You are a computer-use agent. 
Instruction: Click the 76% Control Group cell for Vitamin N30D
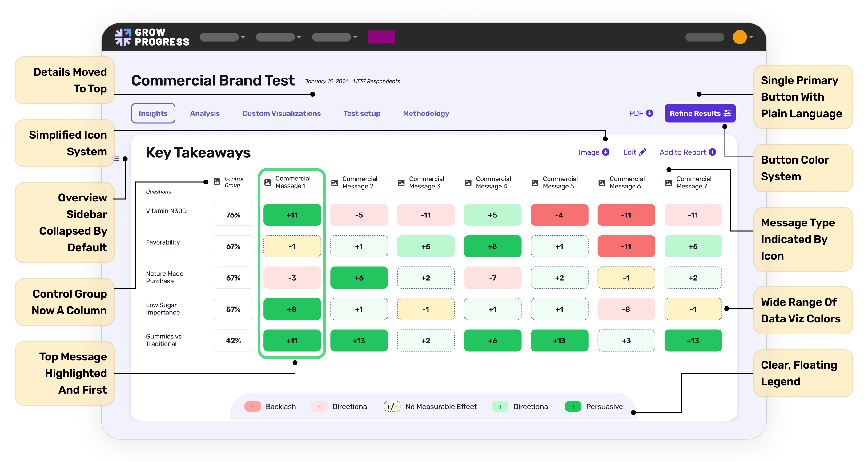[x=233, y=215]
